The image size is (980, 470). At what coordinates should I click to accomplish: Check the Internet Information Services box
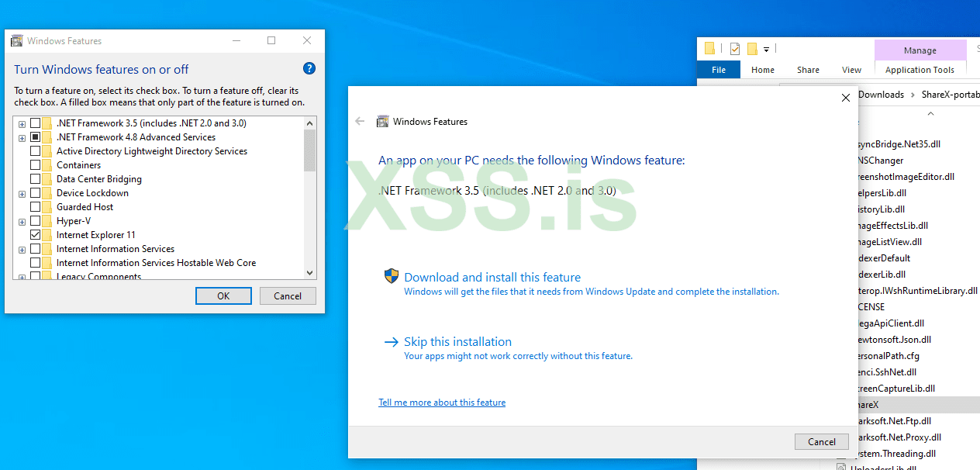[35, 249]
